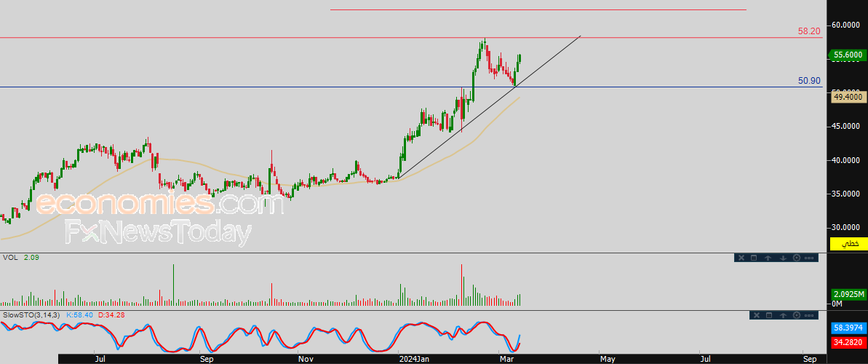Click the red 34.2820 stochastic D tag
Image resolution: width=868 pixels, height=364 pixels.
pos(848,343)
